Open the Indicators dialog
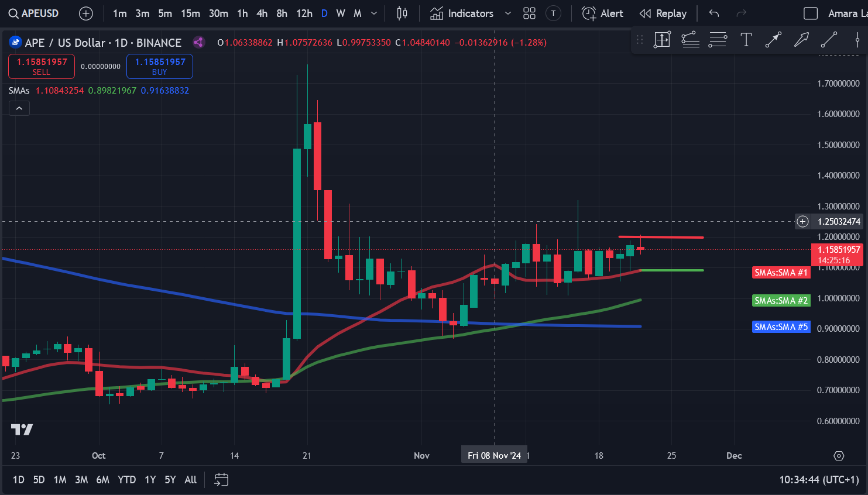The width and height of the screenshot is (868, 495). (x=462, y=13)
